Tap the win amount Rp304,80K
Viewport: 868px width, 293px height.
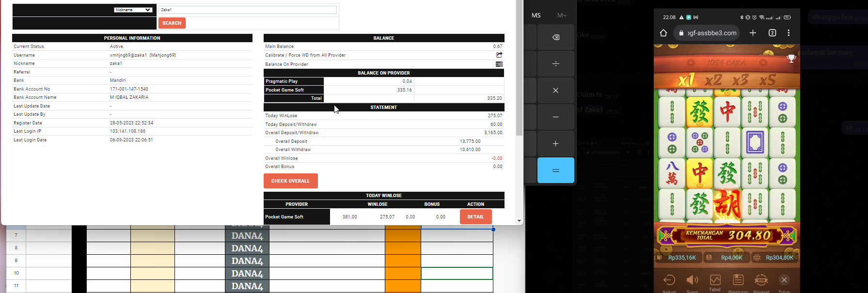pyautogui.click(x=779, y=258)
